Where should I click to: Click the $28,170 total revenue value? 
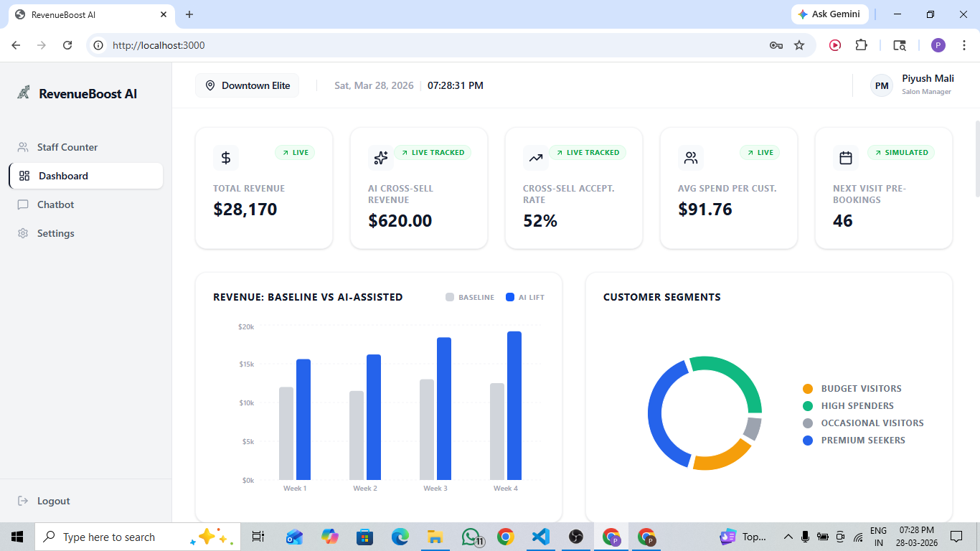tap(245, 209)
